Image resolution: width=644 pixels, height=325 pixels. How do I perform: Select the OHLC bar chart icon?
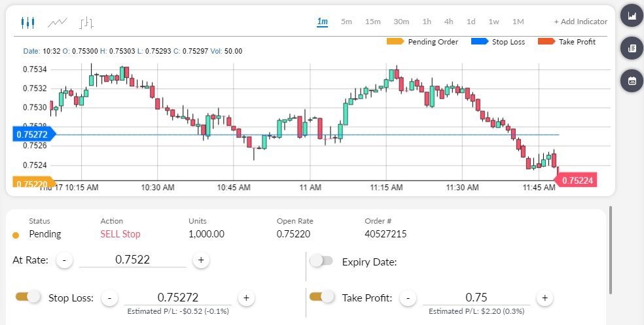click(87, 23)
